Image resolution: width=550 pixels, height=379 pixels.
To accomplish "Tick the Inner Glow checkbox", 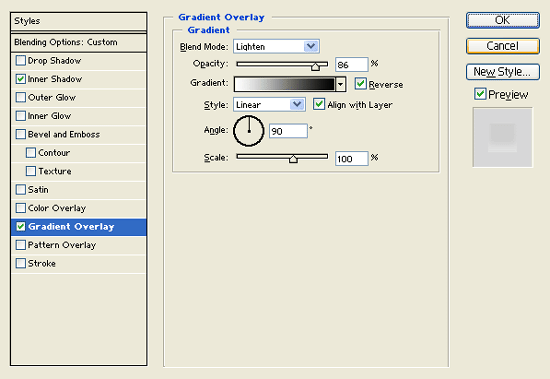I will click(x=21, y=116).
